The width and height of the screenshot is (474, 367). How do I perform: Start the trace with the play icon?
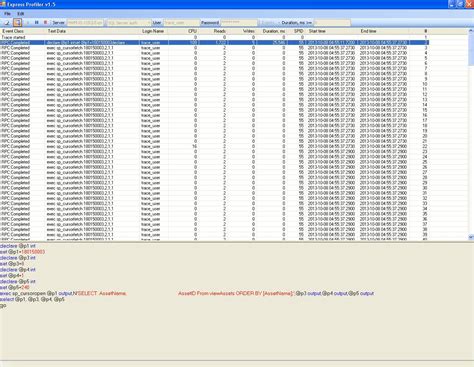point(28,23)
